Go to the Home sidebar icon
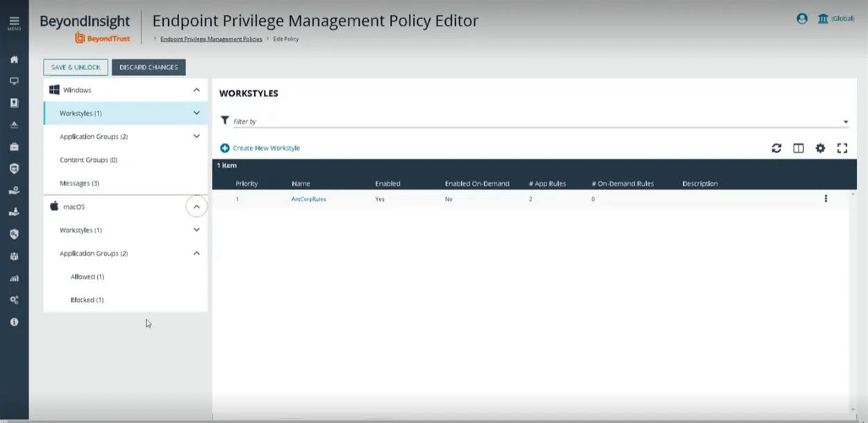 pyautogui.click(x=14, y=60)
